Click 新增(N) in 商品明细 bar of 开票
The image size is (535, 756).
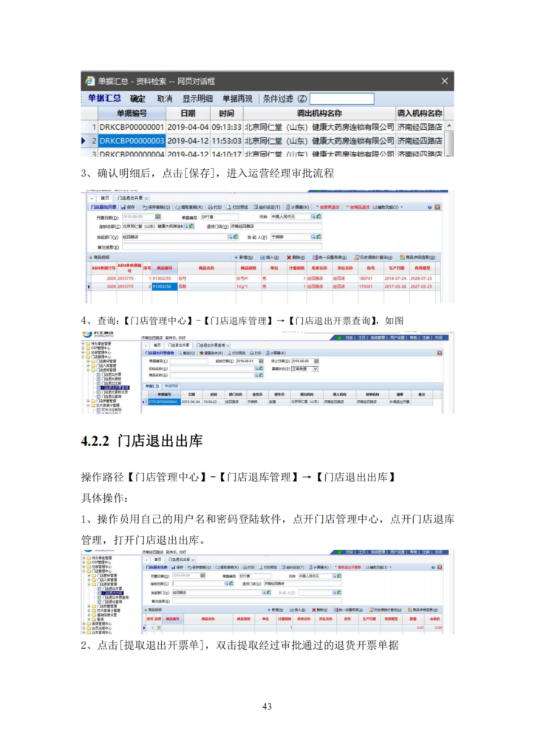coord(244,258)
